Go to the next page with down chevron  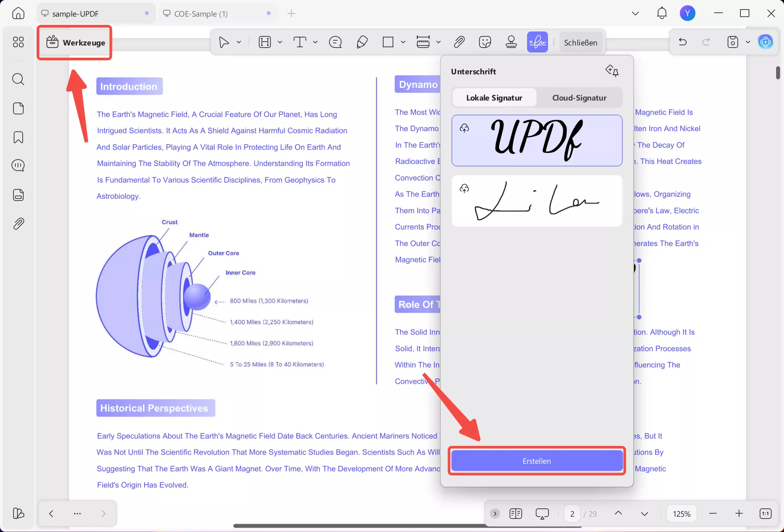[x=645, y=514]
